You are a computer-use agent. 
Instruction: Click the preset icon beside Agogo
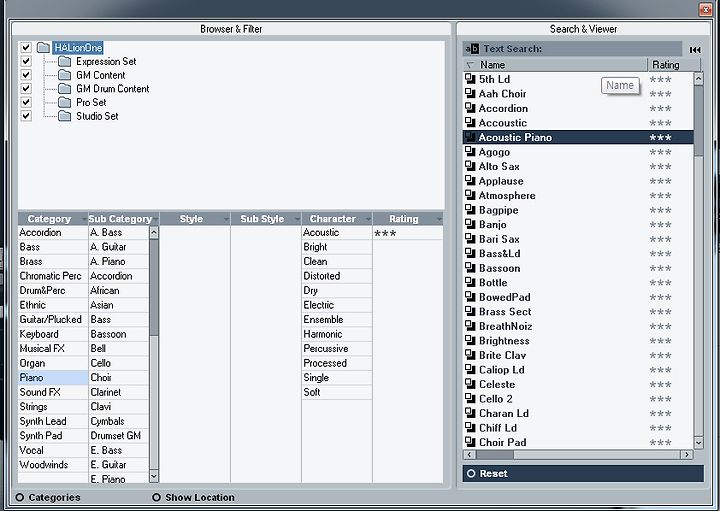point(470,152)
